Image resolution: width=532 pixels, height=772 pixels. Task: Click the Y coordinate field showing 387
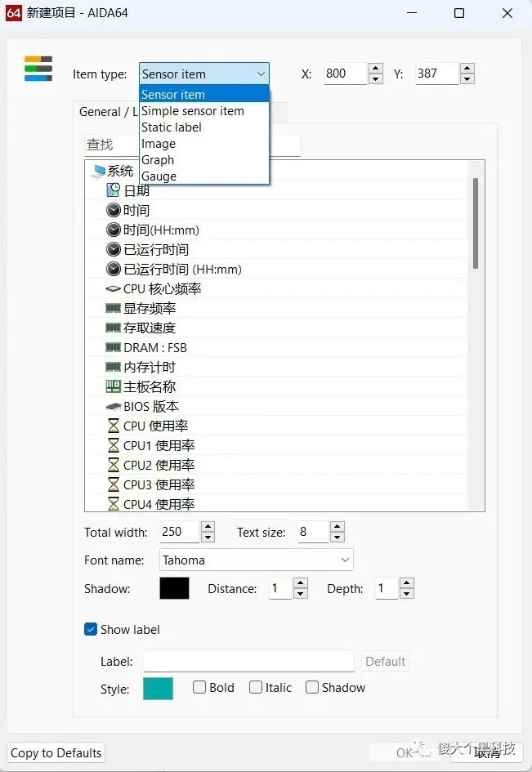pyautogui.click(x=437, y=74)
